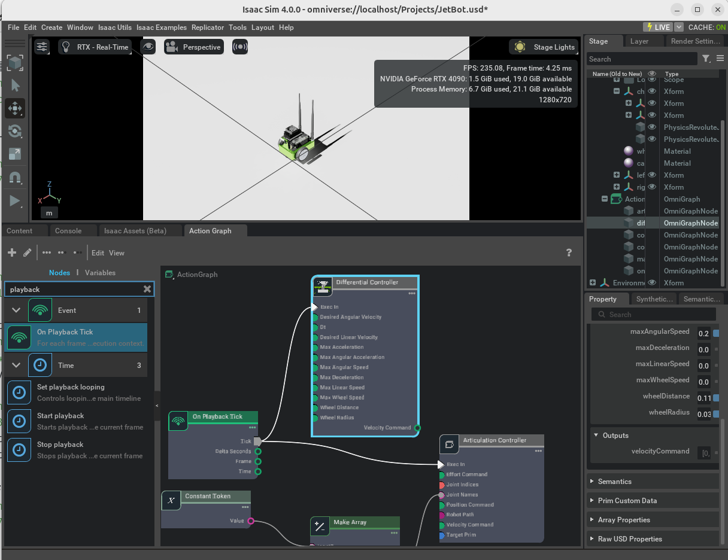Click the Differential Controller node icon
The width and height of the screenshot is (728, 560).
pyautogui.click(x=323, y=286)
